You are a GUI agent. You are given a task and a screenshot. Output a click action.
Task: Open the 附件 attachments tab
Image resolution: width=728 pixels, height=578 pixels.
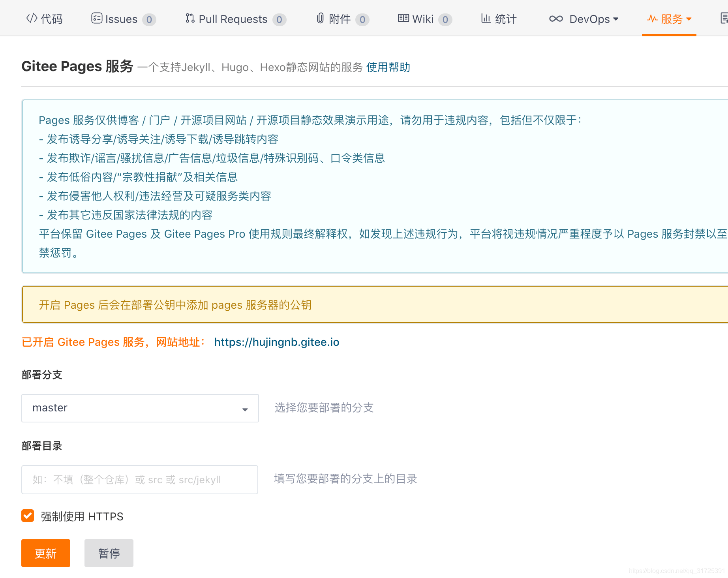[x=342, y=19]
